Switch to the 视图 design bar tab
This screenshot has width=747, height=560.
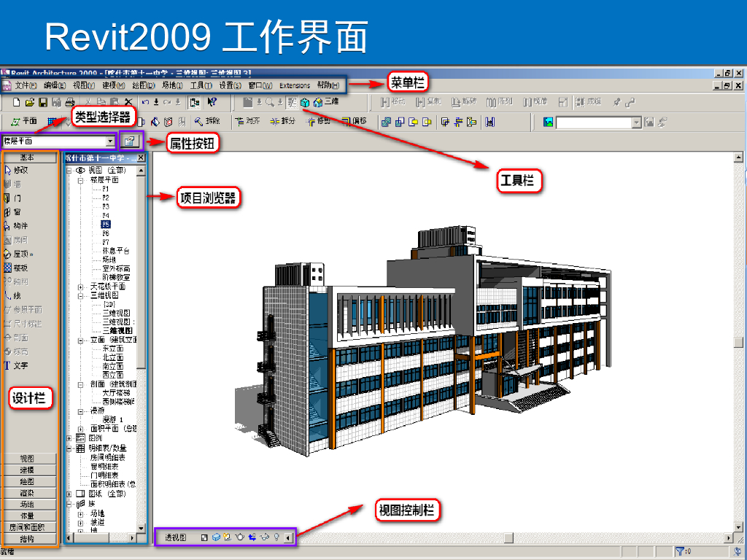[x=27, y=459]
